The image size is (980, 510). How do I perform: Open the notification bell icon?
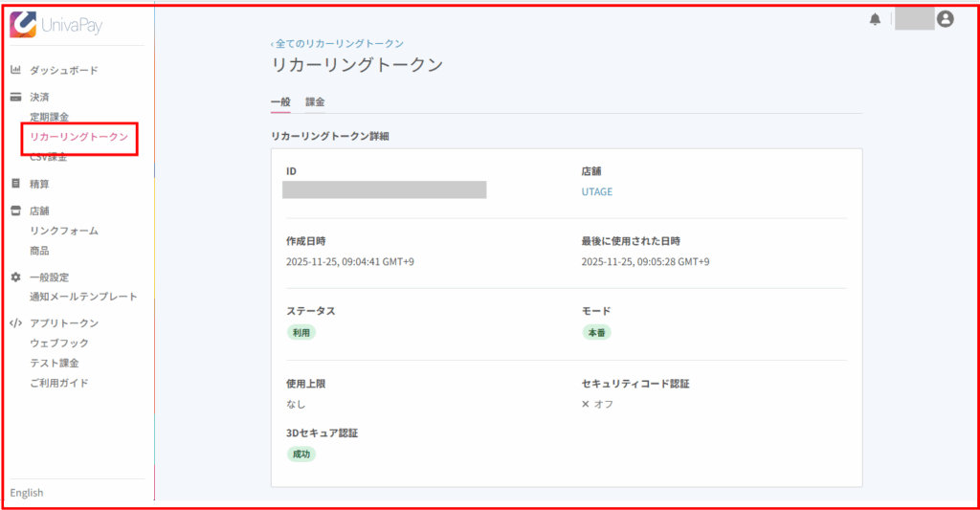tap(875, 19)
